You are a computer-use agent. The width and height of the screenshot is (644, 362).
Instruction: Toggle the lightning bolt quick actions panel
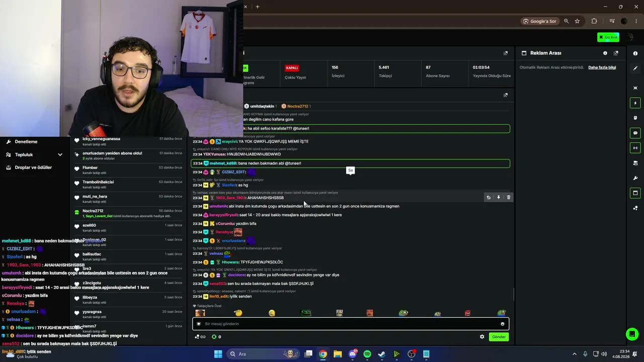(x=635, y=103)
